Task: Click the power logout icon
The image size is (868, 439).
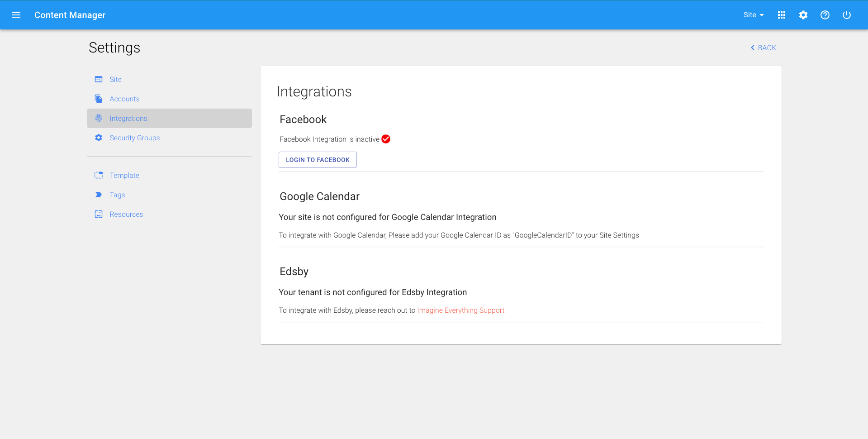Action: [x=847, y=15]
